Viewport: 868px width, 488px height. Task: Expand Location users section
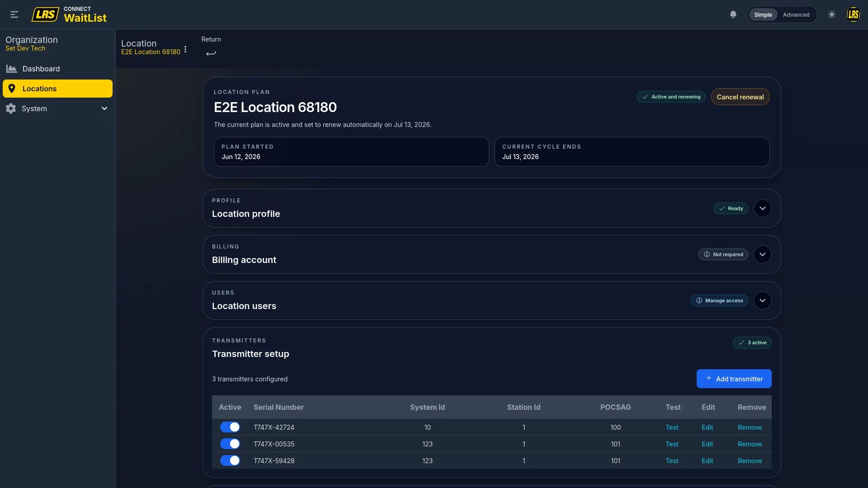pos(763,300)
